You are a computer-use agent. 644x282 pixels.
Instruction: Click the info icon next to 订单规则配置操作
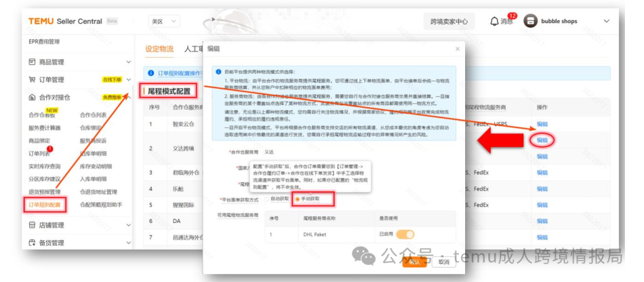(151, 73)
